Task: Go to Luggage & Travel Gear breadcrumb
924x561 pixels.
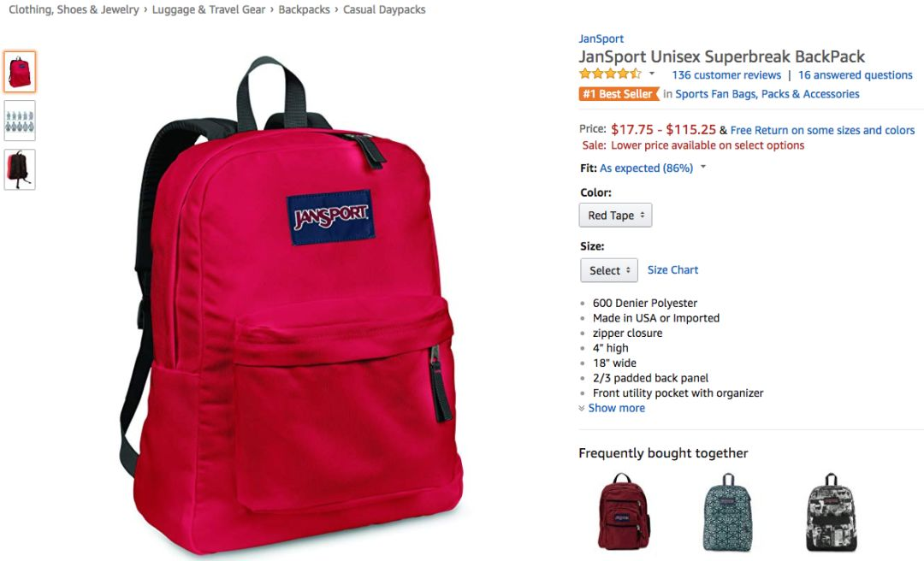Action: point(209,9)
